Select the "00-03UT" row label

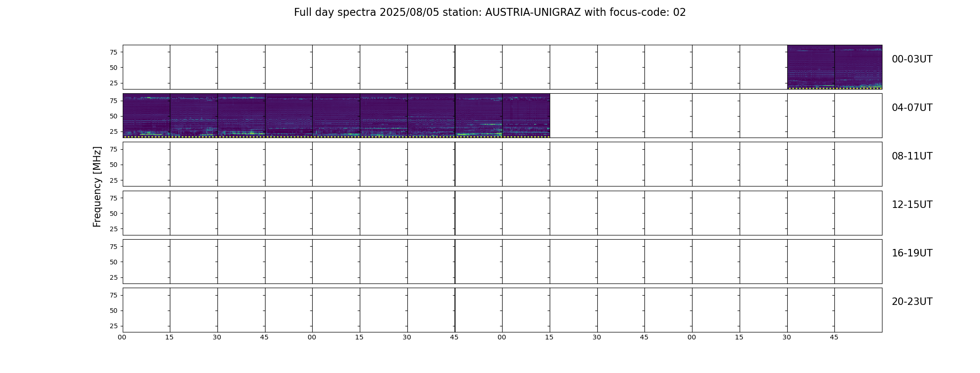pos(912,59)
